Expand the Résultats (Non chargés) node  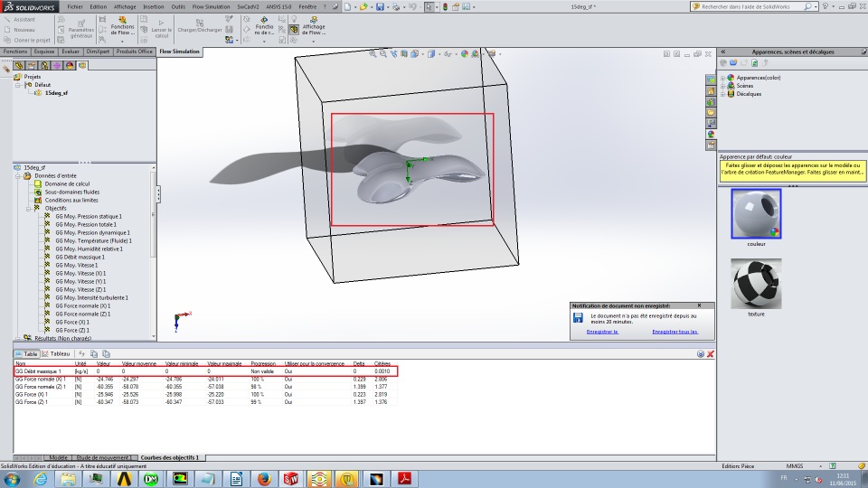click(x=18, y=337)
